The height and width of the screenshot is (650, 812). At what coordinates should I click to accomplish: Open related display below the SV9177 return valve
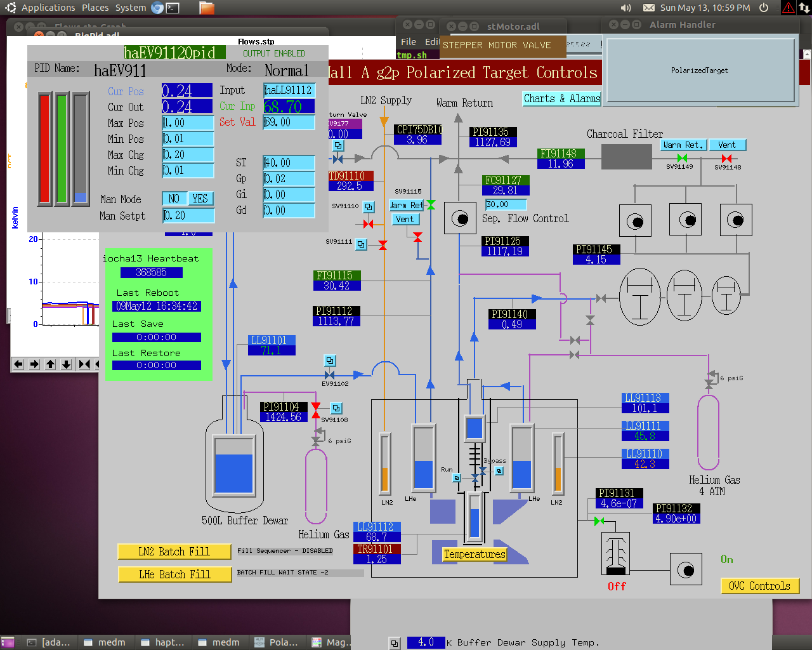(x=339, y=146)
